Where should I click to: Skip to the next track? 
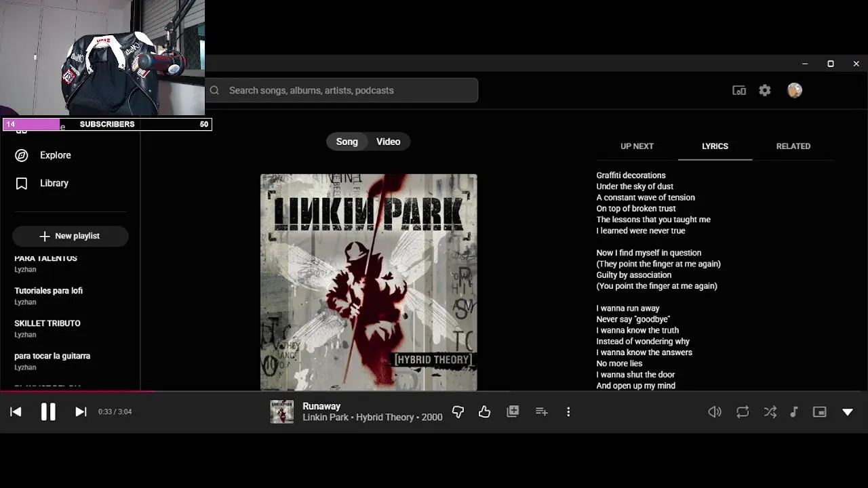click(81, 411)
